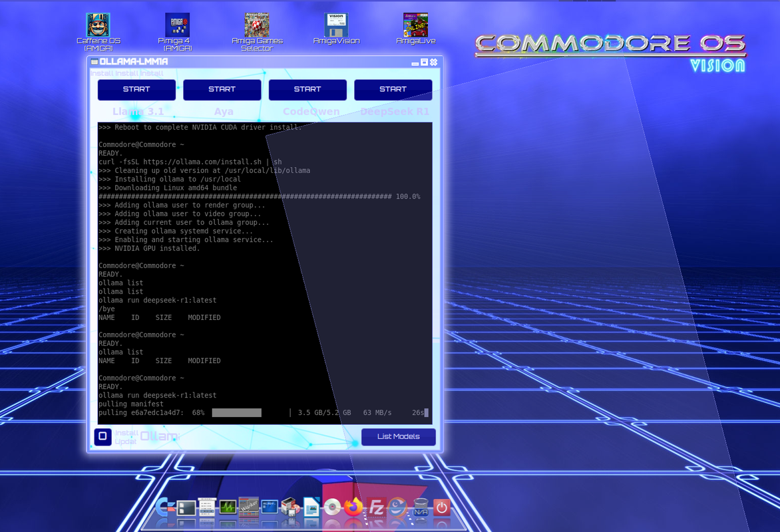The height and width of the screenshot is (532, 780).
Task: Click the List Models button
Action: [399, 436]
